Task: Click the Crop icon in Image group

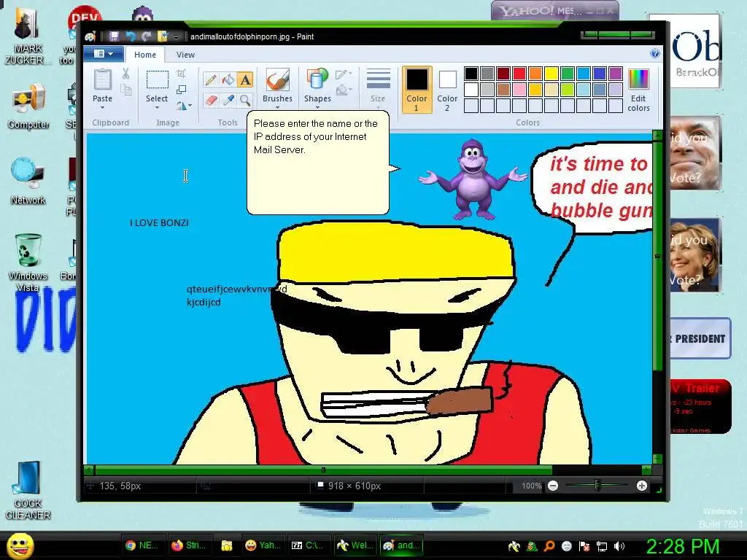Action: tap(182, 74)
